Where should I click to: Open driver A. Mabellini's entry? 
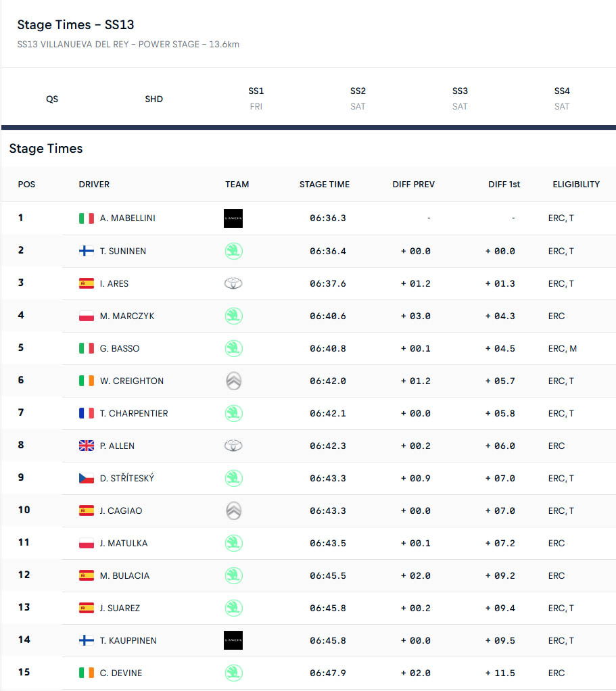click(x=128, y=218)
